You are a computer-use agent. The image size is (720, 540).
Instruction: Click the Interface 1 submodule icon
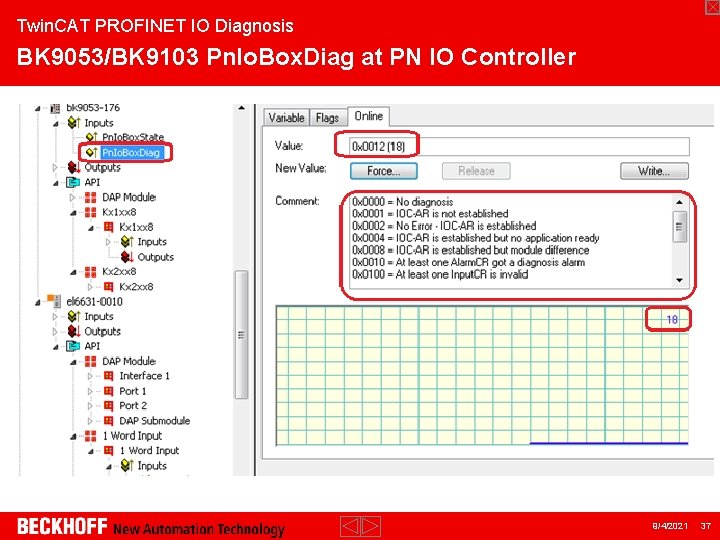pos(108,376)
